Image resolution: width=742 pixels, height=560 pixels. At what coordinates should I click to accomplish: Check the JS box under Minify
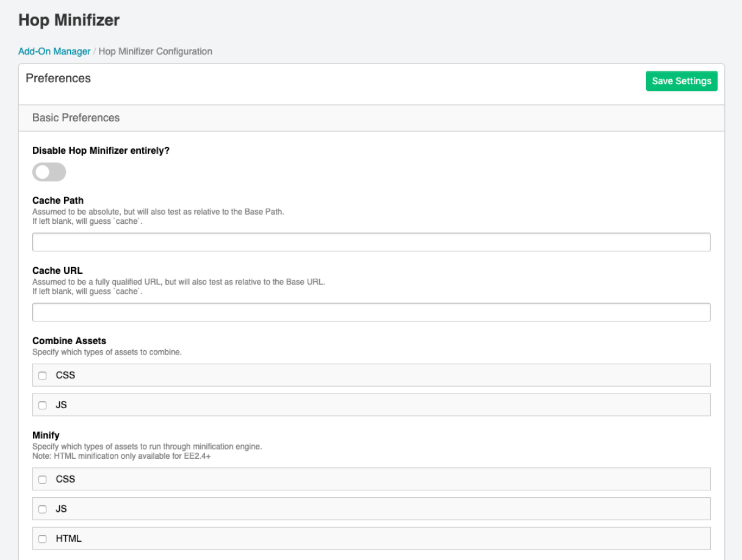[42, 509]
